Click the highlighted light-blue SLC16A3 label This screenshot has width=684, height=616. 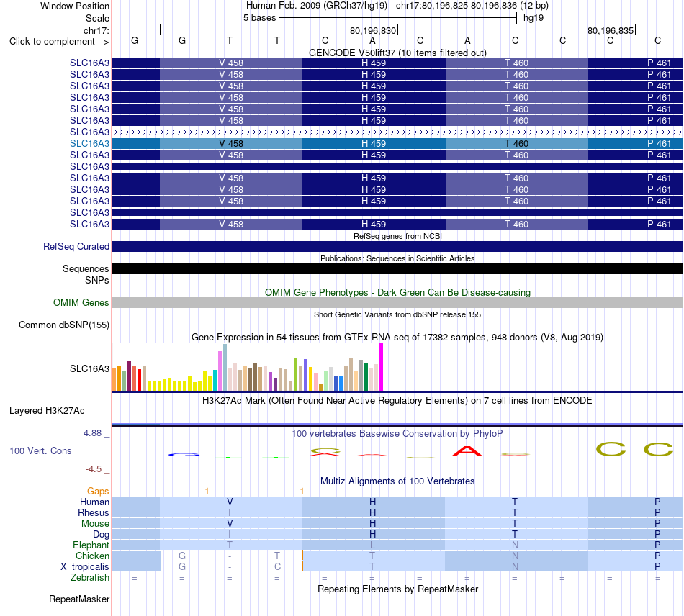pos(89,143)
